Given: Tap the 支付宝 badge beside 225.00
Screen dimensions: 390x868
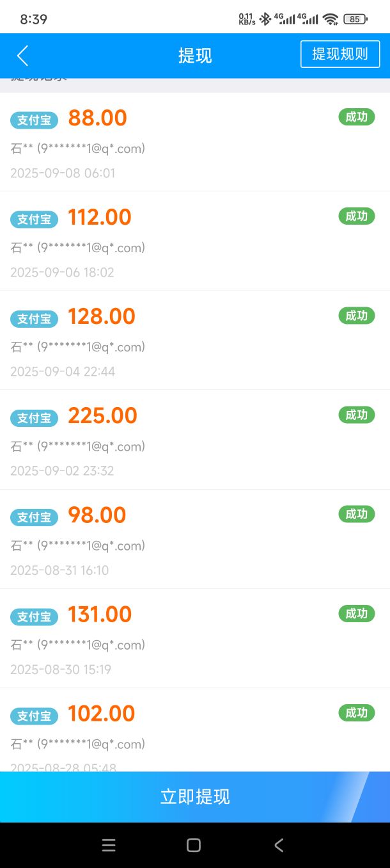Looking at the screenshot, I should coord(34,417).
